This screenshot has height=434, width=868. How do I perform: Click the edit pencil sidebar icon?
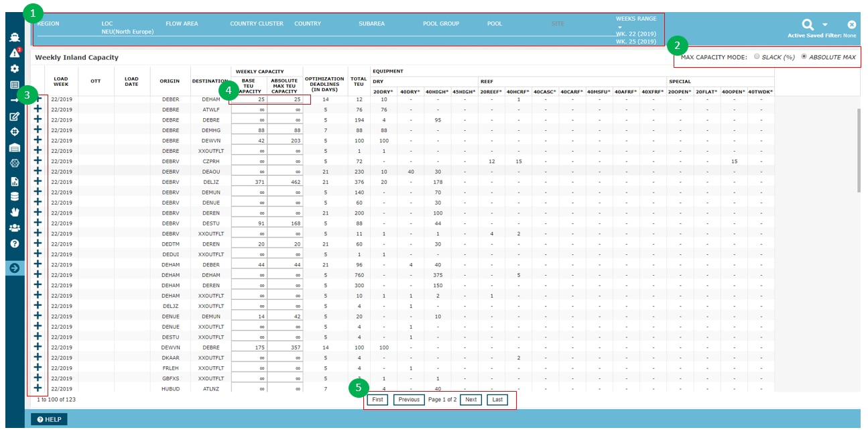click(14, 116)
